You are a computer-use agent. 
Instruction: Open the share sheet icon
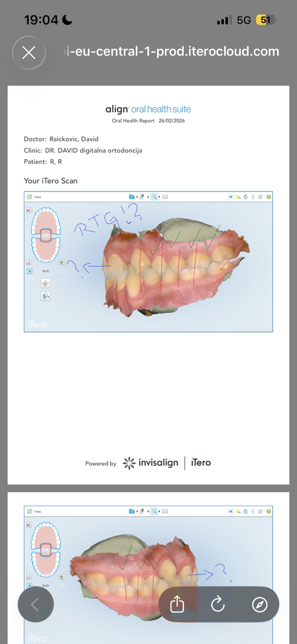coord(177,605)
